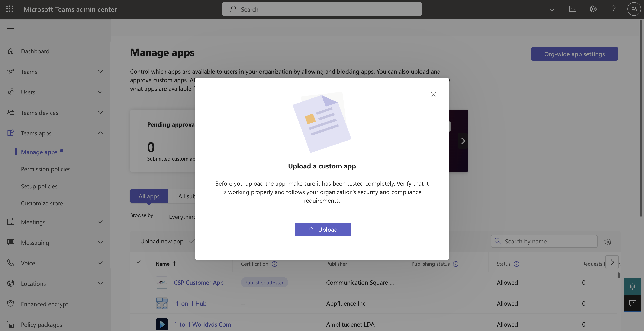Expand the Users menu chevron
Image resolution: width=644 pixels, height=331 pixels.
(100, 92)
